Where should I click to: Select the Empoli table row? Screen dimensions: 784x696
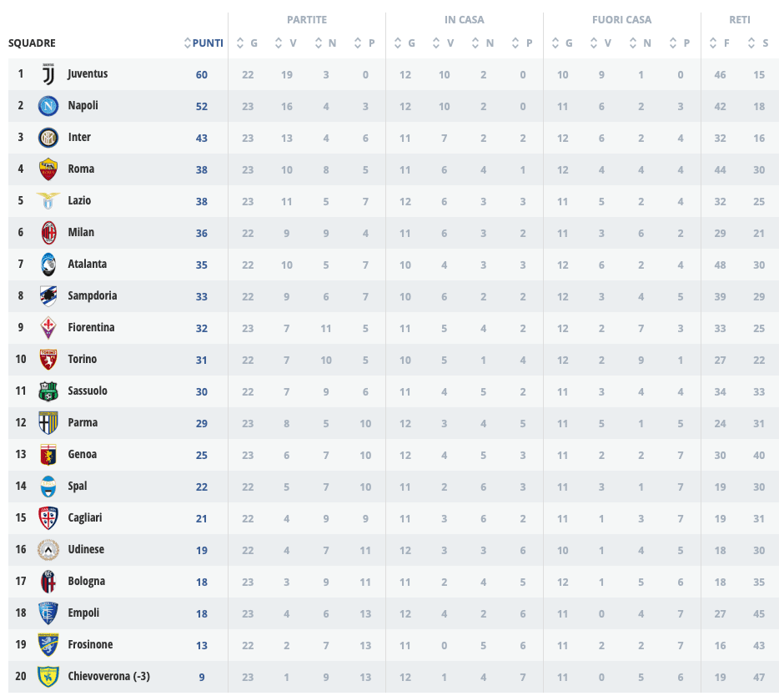tap(394, 613)
